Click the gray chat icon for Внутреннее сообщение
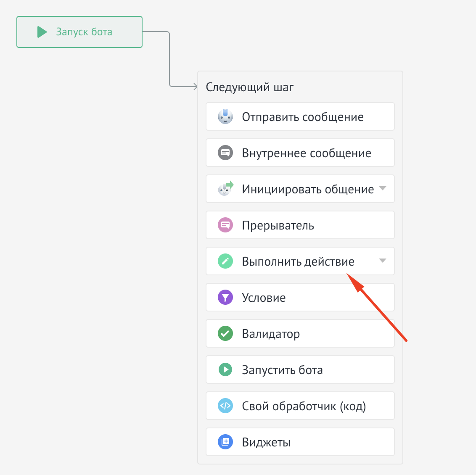Screen dimensions: 476x475 click(225, 153)
